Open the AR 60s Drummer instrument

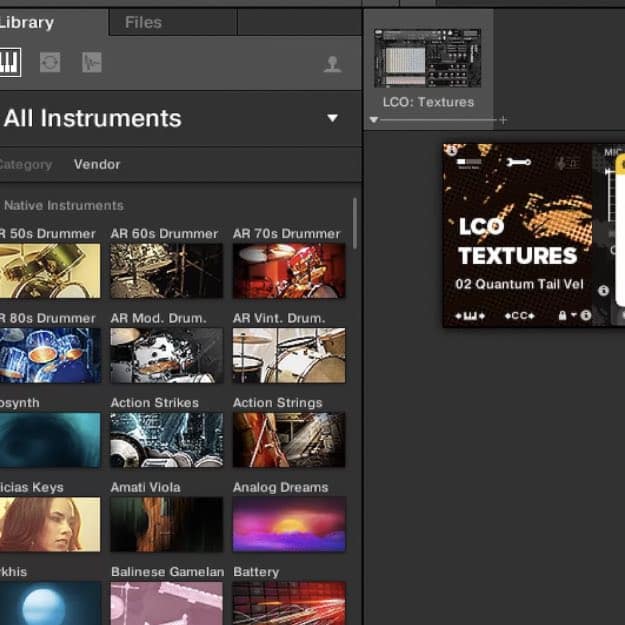click(x=167, y=271)
